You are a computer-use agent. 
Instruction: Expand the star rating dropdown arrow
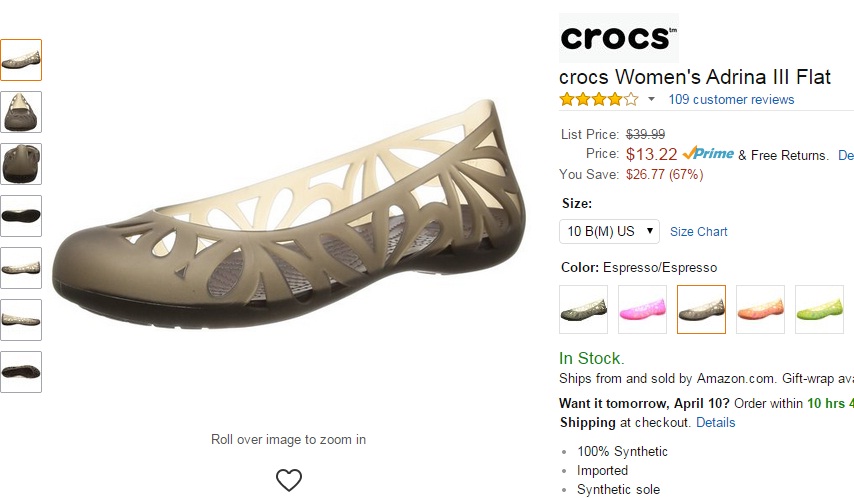coord(651,99)
